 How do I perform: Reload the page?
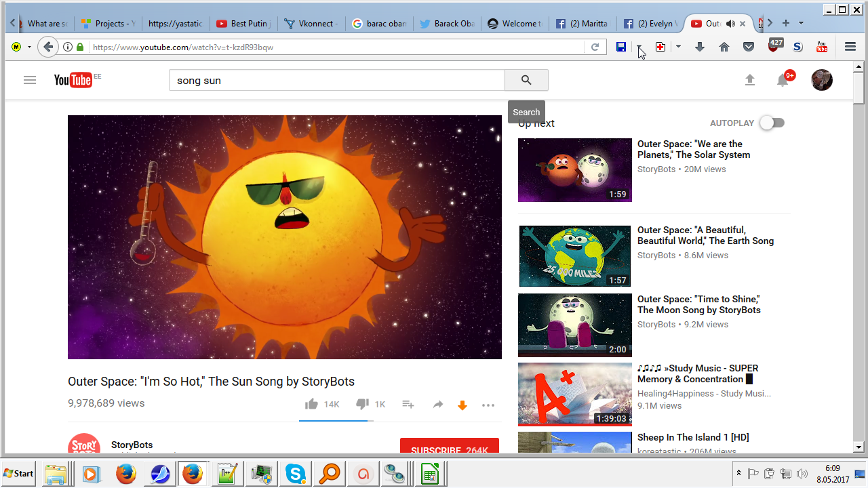[x=595, y=47]
